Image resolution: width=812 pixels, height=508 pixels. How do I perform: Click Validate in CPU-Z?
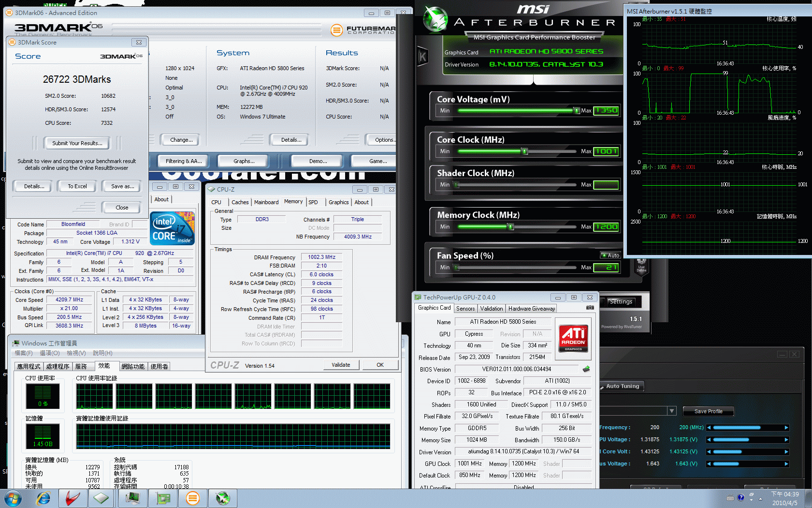click(341, 365)
